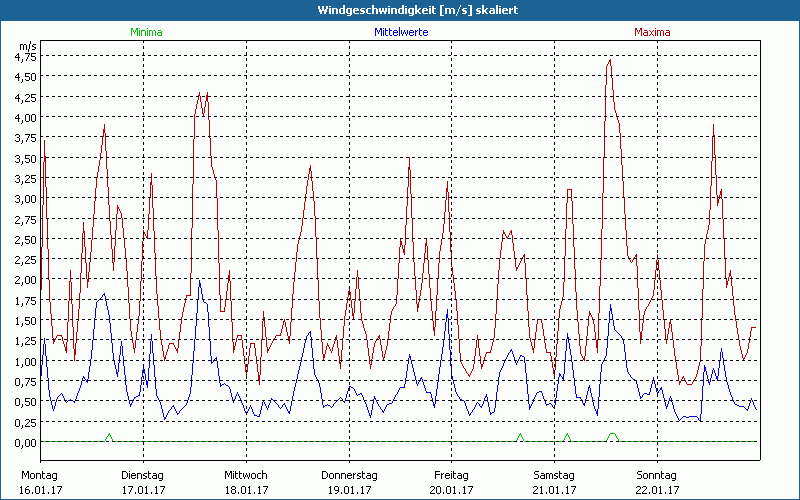Select the '1,00' y-axis value
The image size is (800, 500).
tap(26, 361)
